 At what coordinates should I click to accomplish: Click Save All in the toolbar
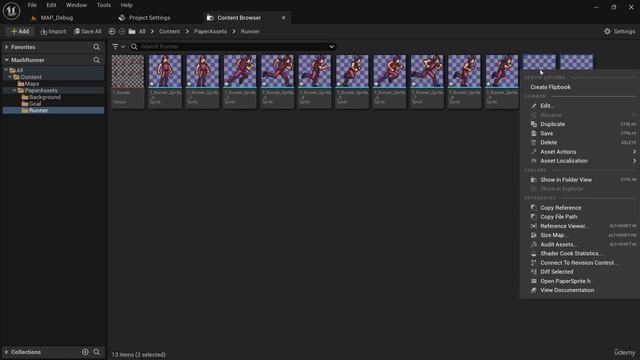pos(87,31)
